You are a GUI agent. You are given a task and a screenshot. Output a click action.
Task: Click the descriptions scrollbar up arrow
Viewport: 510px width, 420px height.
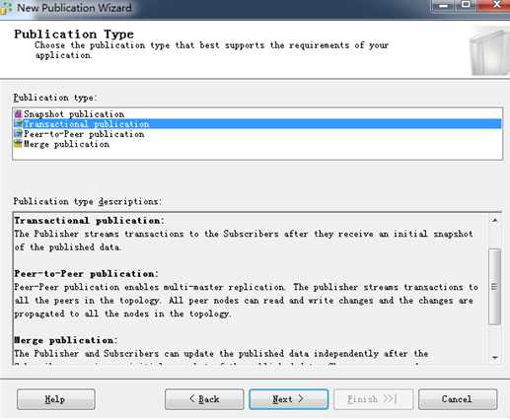coord(495,220)
